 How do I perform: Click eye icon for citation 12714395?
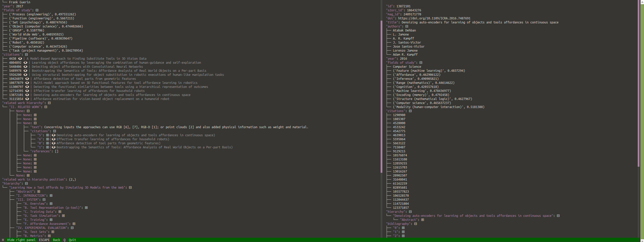point(27,91)
